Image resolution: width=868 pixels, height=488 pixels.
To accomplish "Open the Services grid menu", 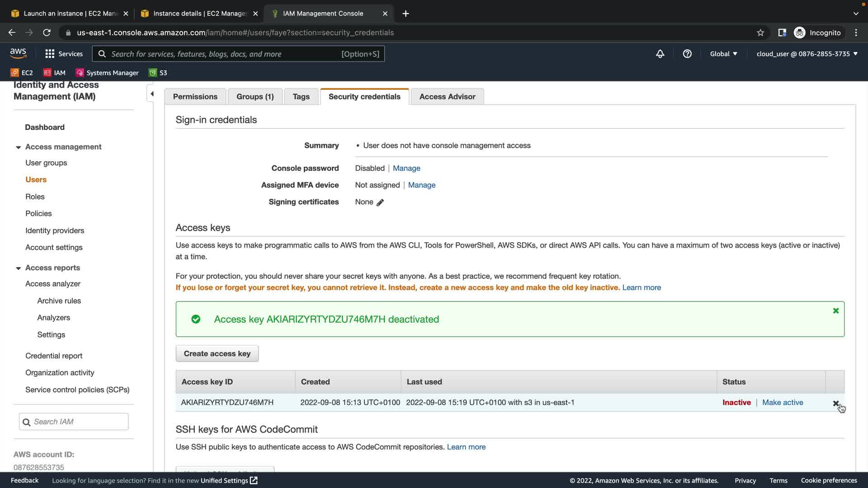I will (64, 54).
